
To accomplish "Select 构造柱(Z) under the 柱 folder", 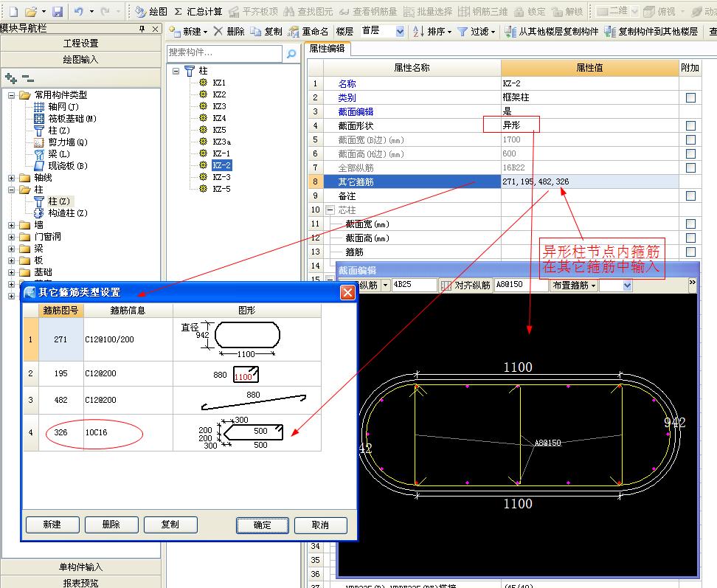I will [x=67, y=213].
